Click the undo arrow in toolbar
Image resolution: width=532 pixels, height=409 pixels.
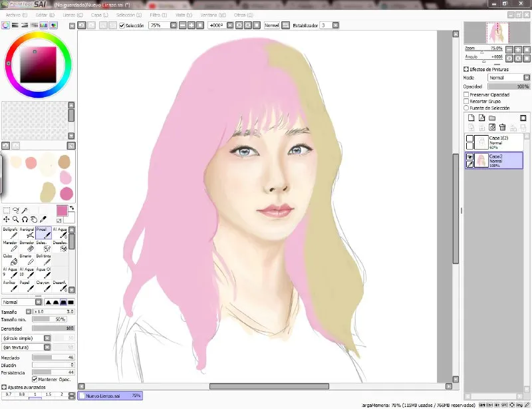click(82, 25)
